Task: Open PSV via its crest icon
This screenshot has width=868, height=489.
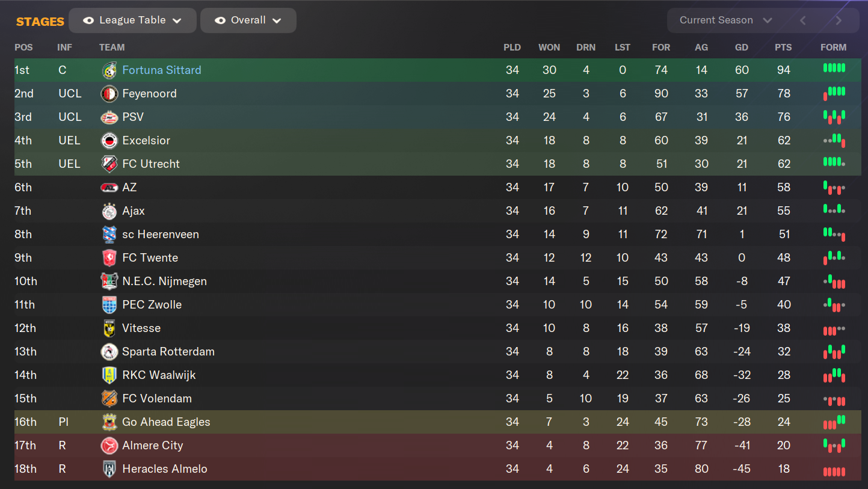Action: pos(109,117)
